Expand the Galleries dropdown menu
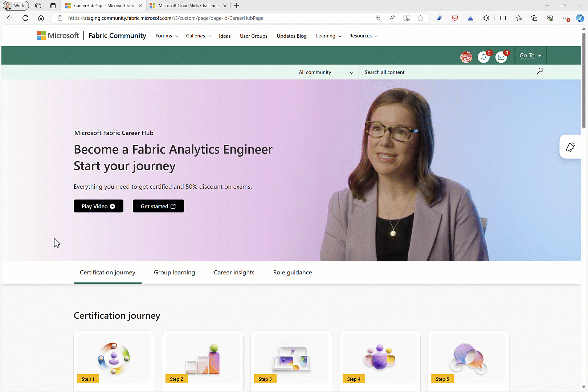The height and width of the screenshot is (392, 588). pos(199,36)
